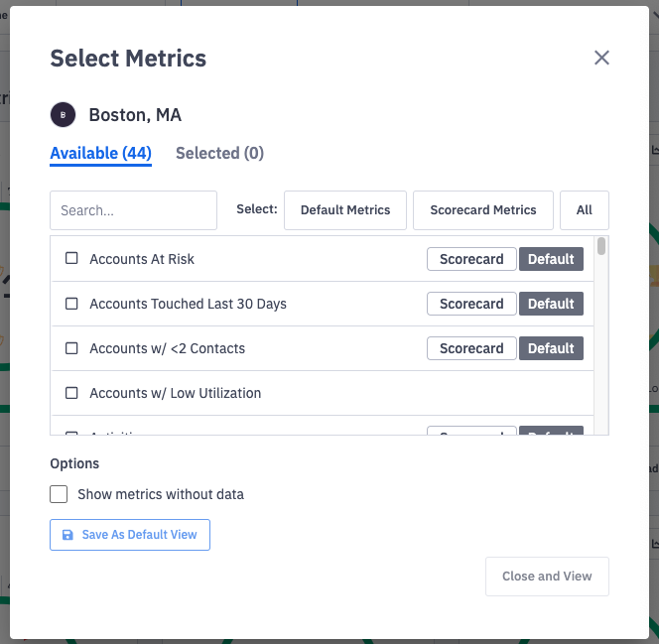Close the Select Metrics dialog
Viewport: 659px width, 644px height.
pos(601,58)
